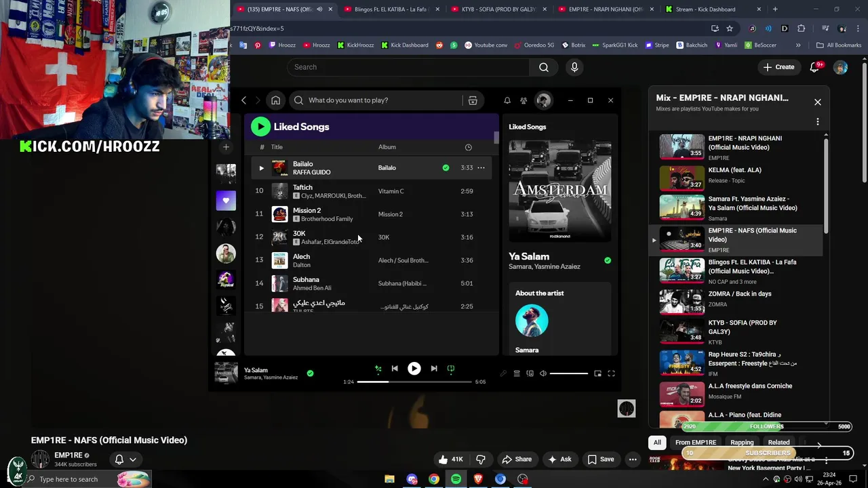Viewport: 868px width, 488px height.
Task: Play the Liked Songs playlist
Action: (260, 127)
